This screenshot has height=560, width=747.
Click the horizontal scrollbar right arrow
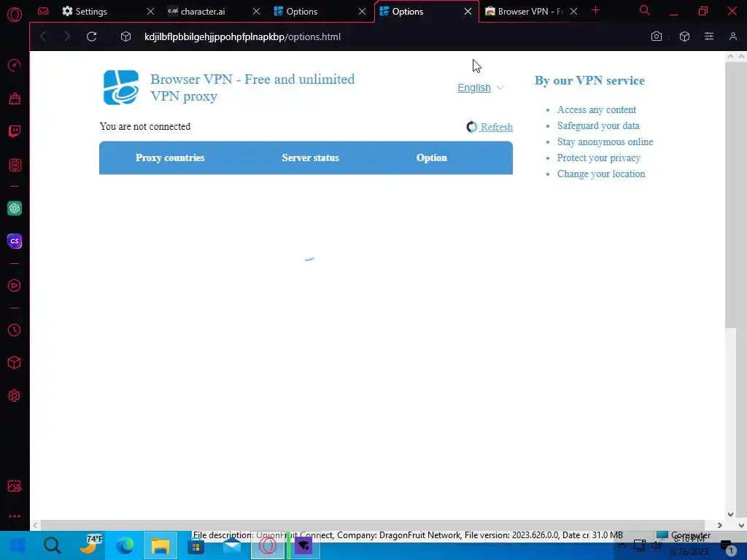tap(719, 525)
